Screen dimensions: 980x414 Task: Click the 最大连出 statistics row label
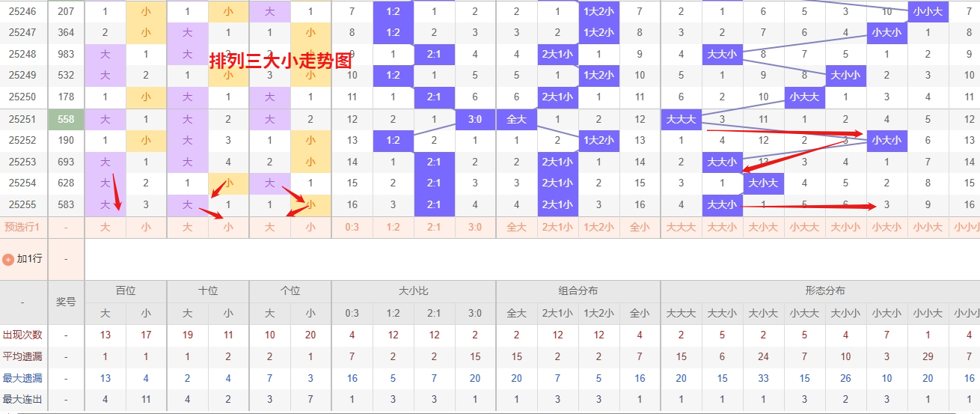point(22,400)
